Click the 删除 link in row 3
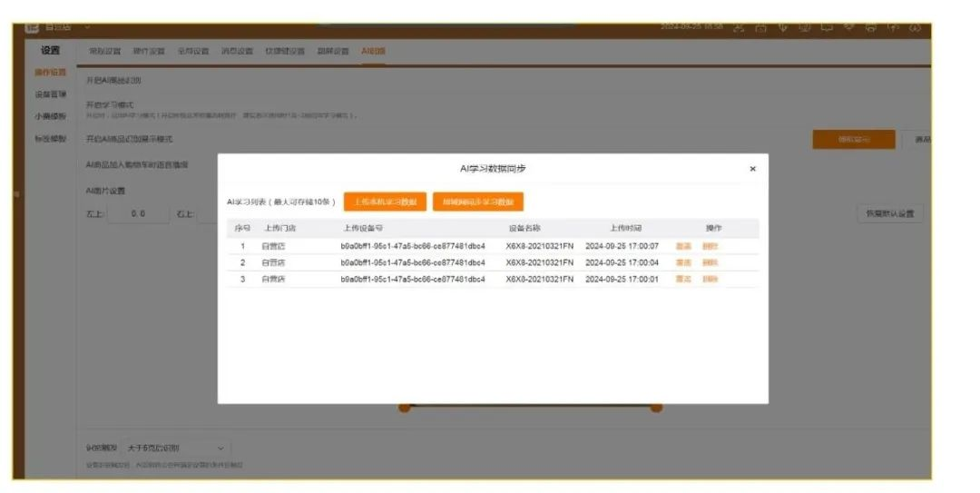 710,279
